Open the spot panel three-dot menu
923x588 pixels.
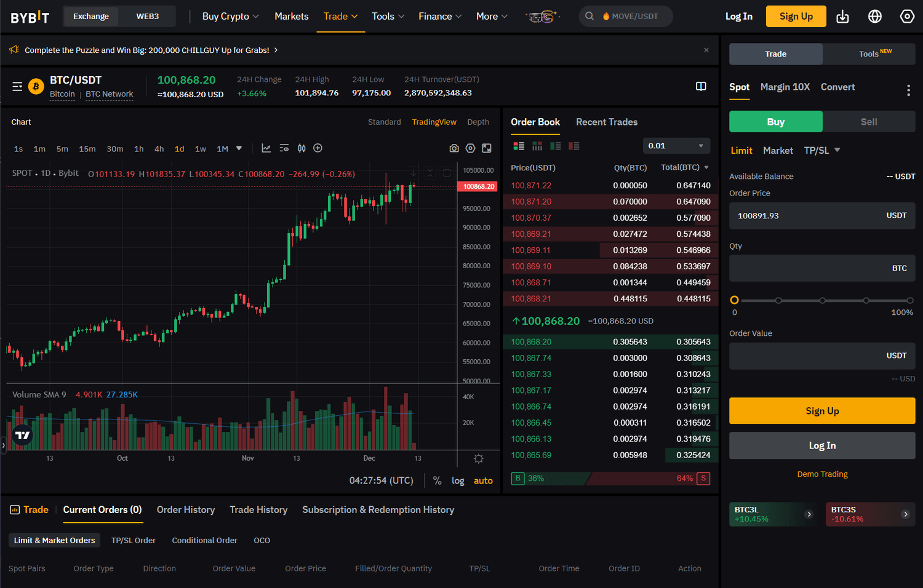pyautogui.click(x=908, y=90)
